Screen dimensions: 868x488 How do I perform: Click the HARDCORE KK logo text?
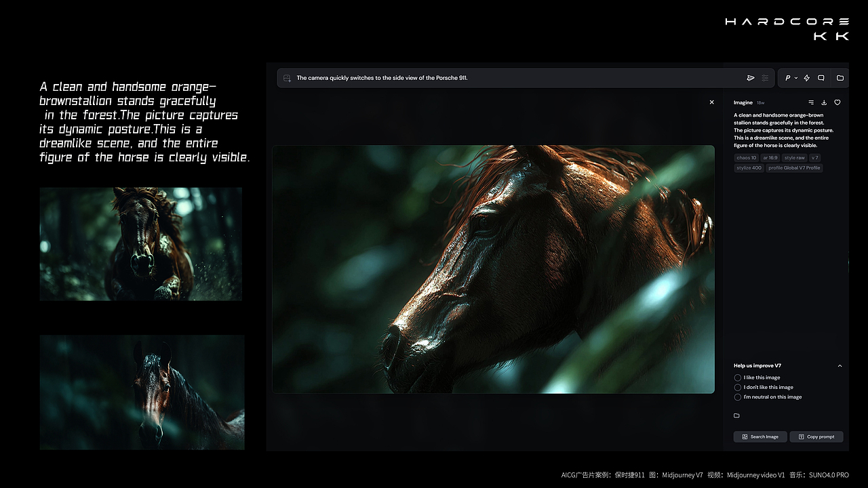(x=787, y=29)
